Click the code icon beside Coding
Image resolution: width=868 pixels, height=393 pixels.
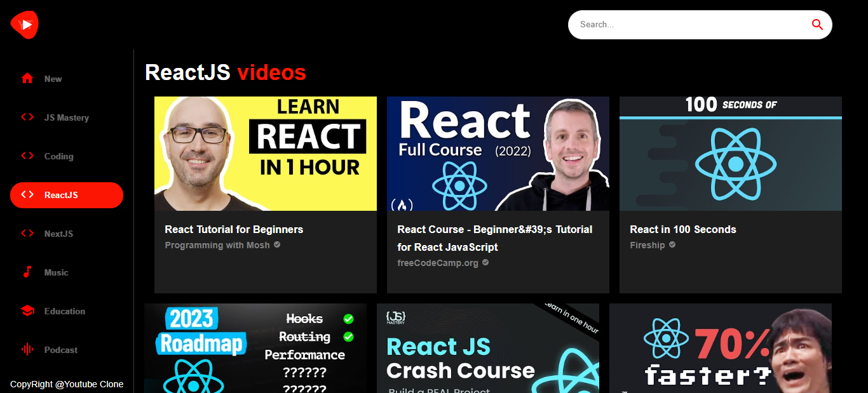tap(27, 156)
